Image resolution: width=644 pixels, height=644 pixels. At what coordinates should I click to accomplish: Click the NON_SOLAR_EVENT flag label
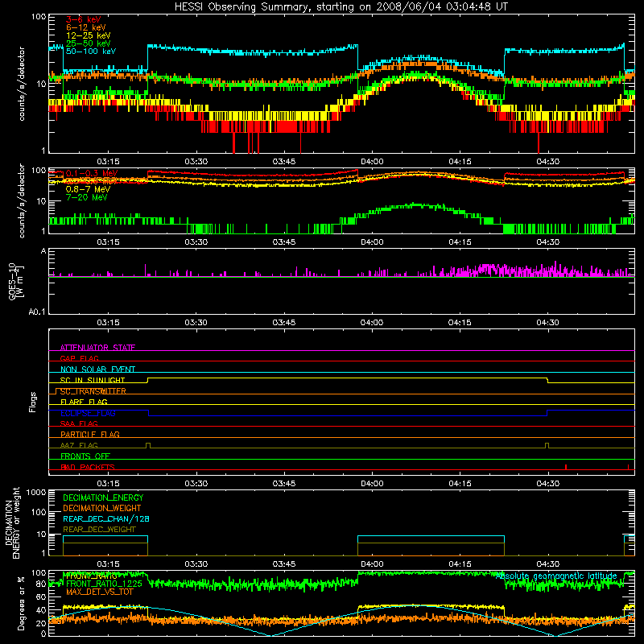coord(97,369)
